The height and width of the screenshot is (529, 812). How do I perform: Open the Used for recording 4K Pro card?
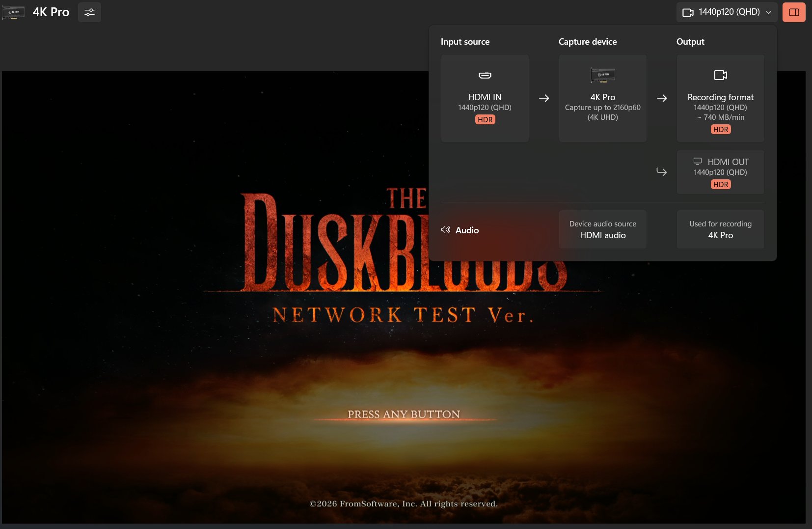[721, 229]
